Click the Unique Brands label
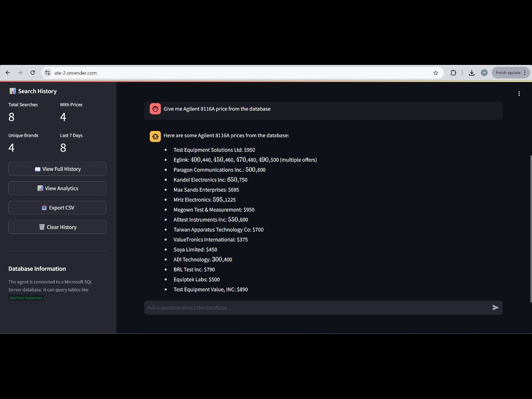 click(x=23, y=135)
